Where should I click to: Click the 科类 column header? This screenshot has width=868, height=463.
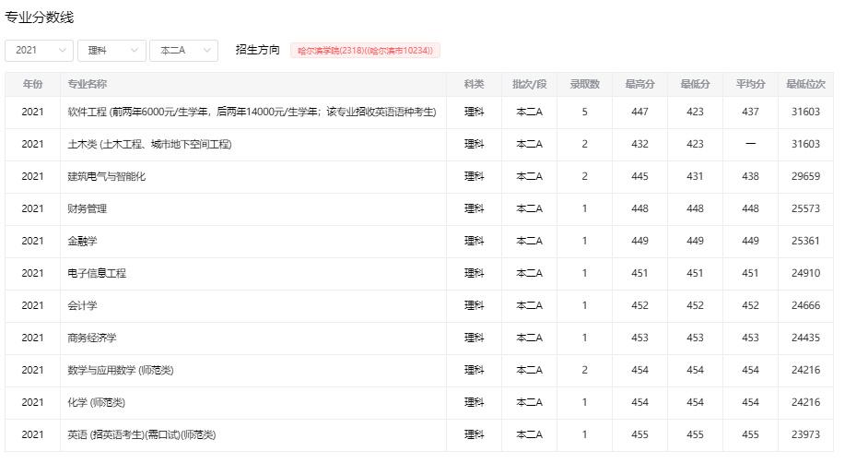coord(474,84)
